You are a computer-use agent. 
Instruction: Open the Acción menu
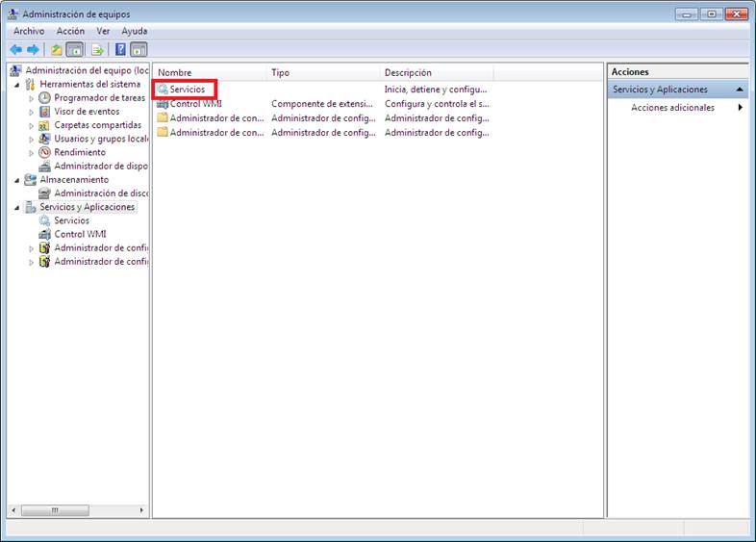70,31
